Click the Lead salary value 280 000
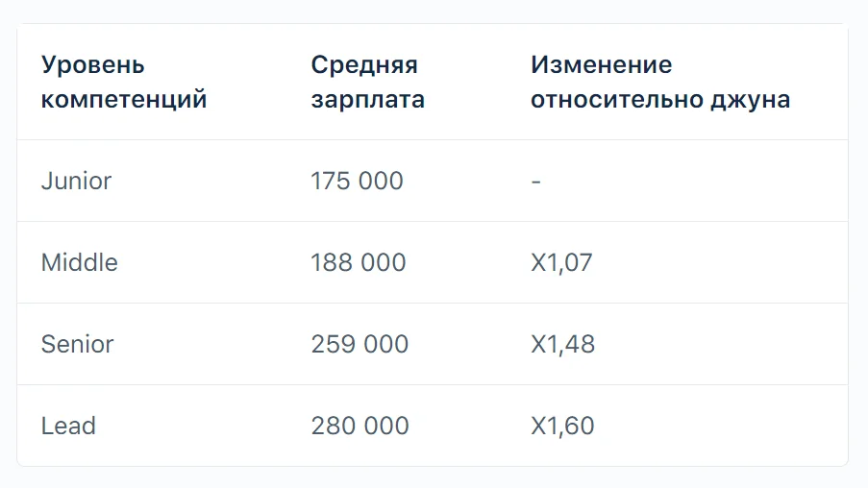Image resolution: width=868 pixels, height=488 pixels. (x=360, y=426)
